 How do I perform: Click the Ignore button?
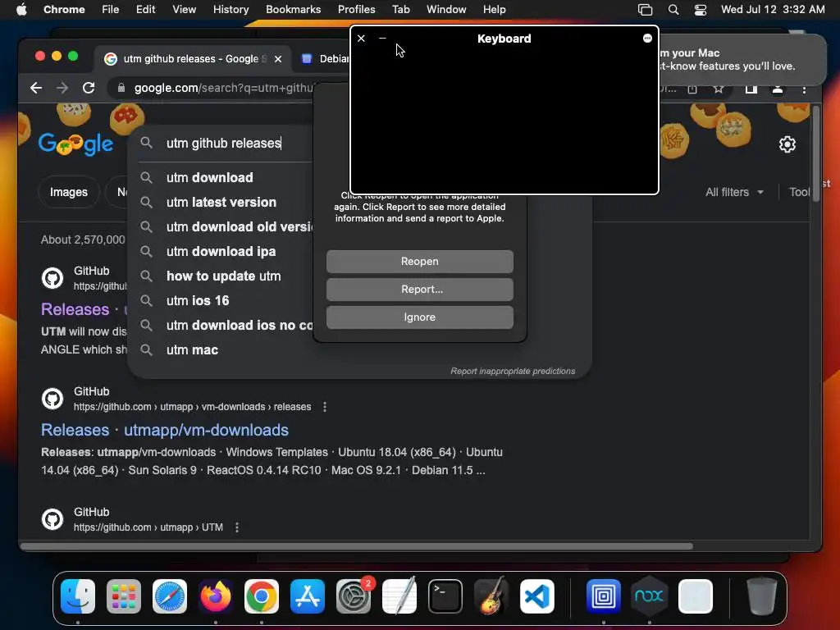[419, 317]
